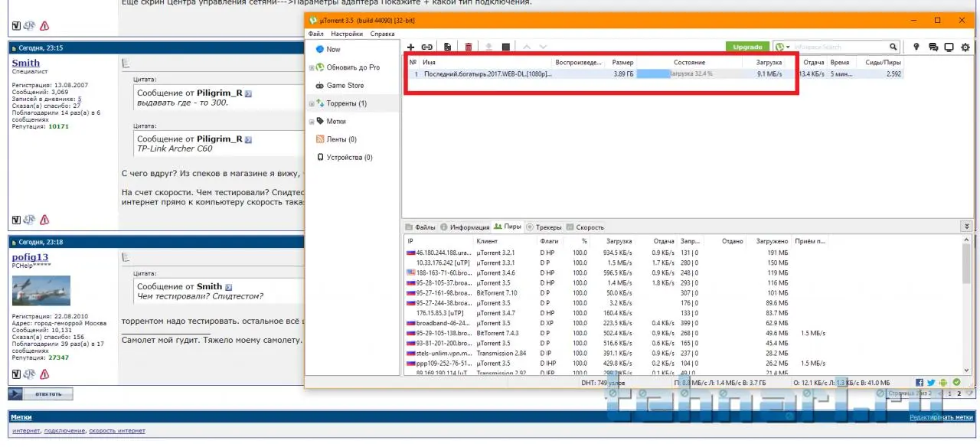Viewport: 980px width, 447px height.
Task: Click the red warning report icon under Smith's post
Action: tap(44, 220)
